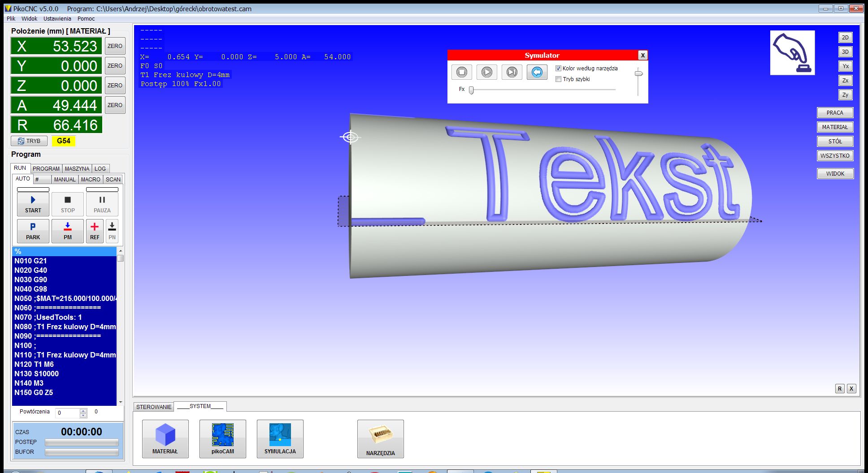Click the WIDOK button
This screenshot has height=473, width=868.
pos(835,174)
